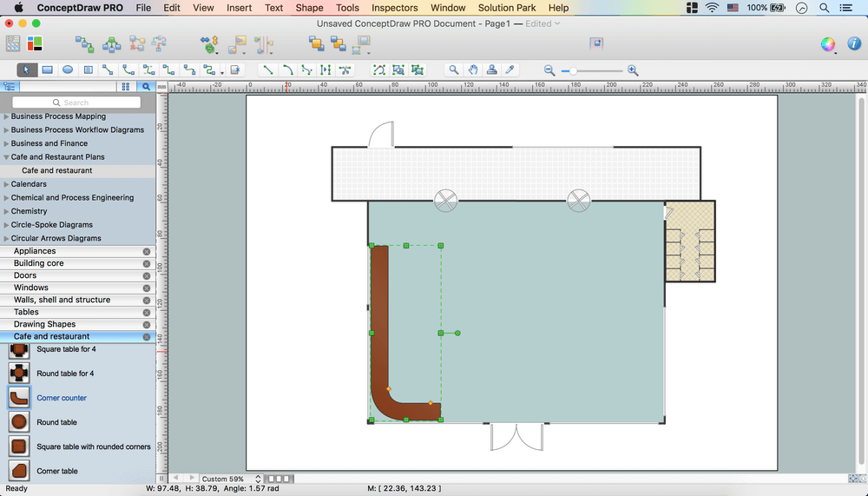Image resolution: width=868 pixels, height=496 pixels.
Task: Select the stamp clone tool
Action: pos(492,69)
